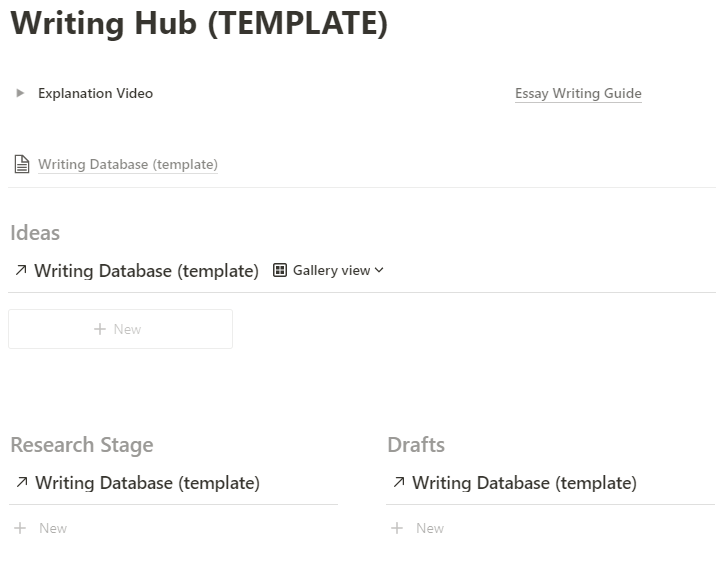Click the Writing Hub (TEMPLATE) page title
This screenshot has height=569, width=723.
[198, 23]
